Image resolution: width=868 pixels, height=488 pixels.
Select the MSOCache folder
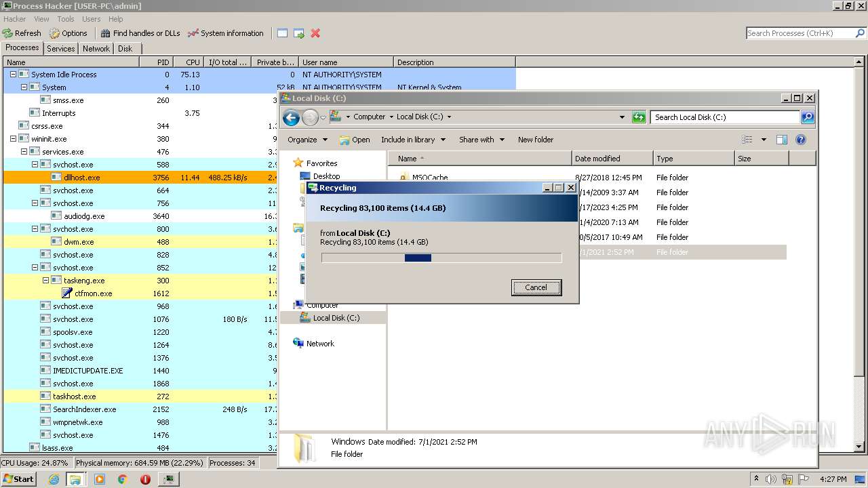(x=430, y=178)
